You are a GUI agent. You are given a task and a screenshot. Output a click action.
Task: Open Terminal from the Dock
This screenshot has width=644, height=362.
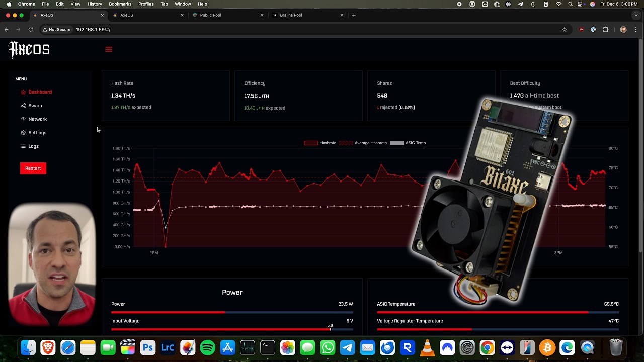[268, 347]
